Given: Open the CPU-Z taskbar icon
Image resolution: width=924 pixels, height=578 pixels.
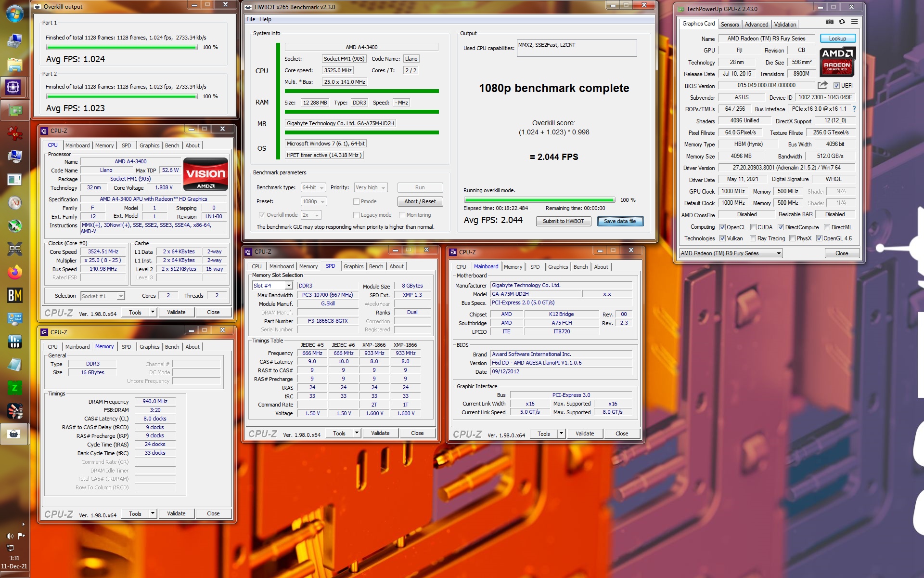Looking at the screenshot, I should (x=14, y=87).
